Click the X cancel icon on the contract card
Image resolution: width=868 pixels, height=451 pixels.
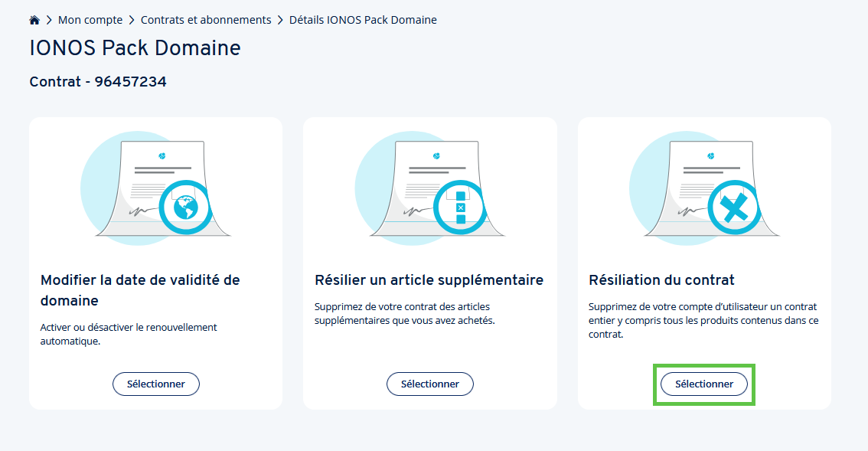(x=734, y=208)
